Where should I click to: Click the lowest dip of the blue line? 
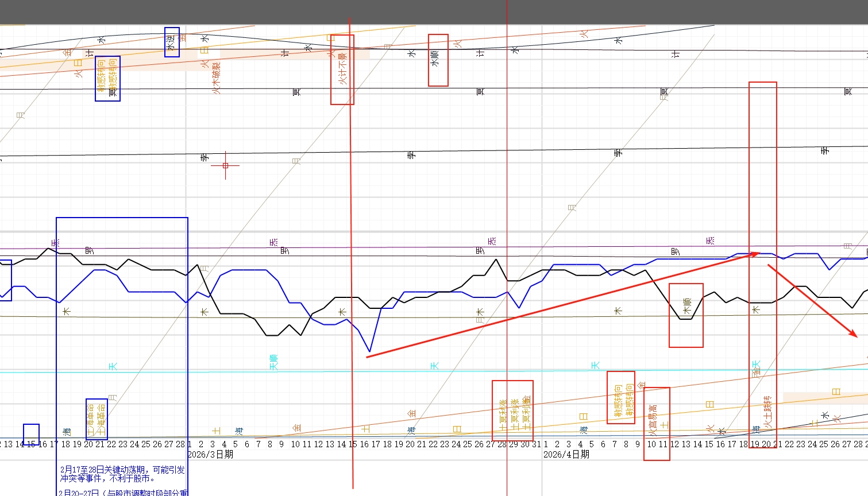tap(370, 351)
